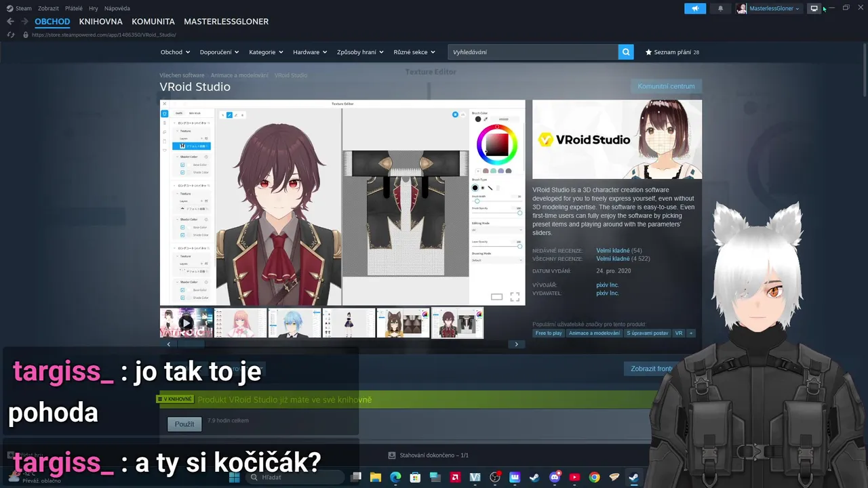The height and width of the screenshot is (488, 868).
Task: Switch to the KNIHOVNA tab
Action: (100, 22)
